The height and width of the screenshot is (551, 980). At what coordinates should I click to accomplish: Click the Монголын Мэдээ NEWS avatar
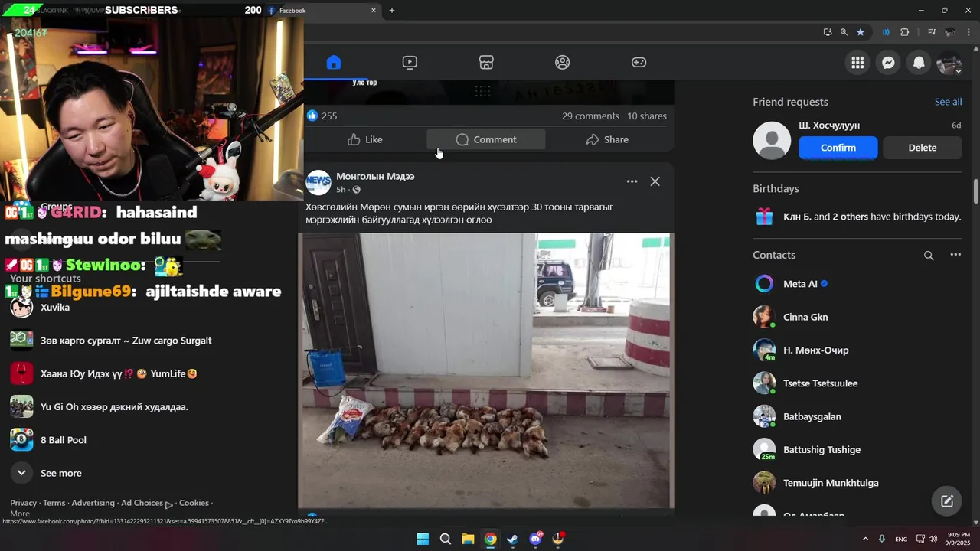coord(318,182)
